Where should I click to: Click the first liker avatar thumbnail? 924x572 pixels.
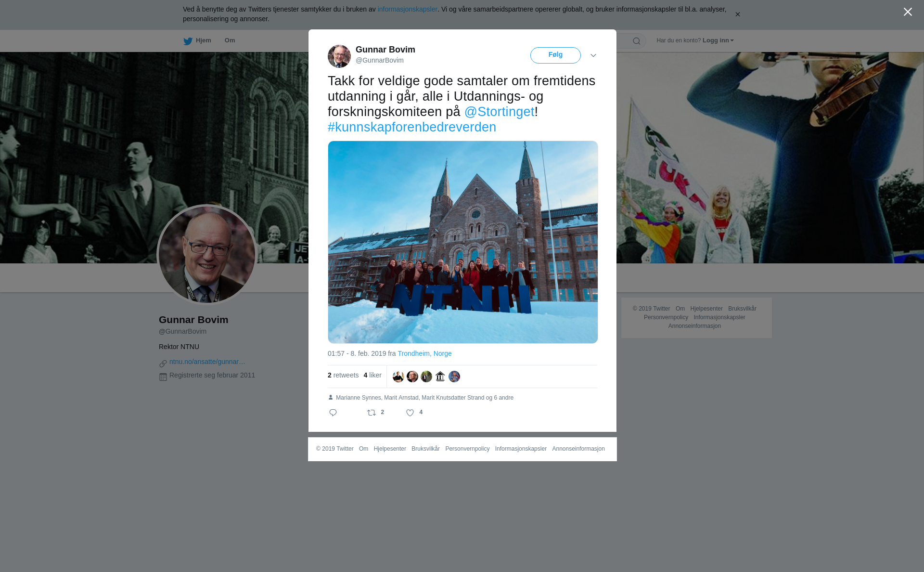click(x=398, y=377)
